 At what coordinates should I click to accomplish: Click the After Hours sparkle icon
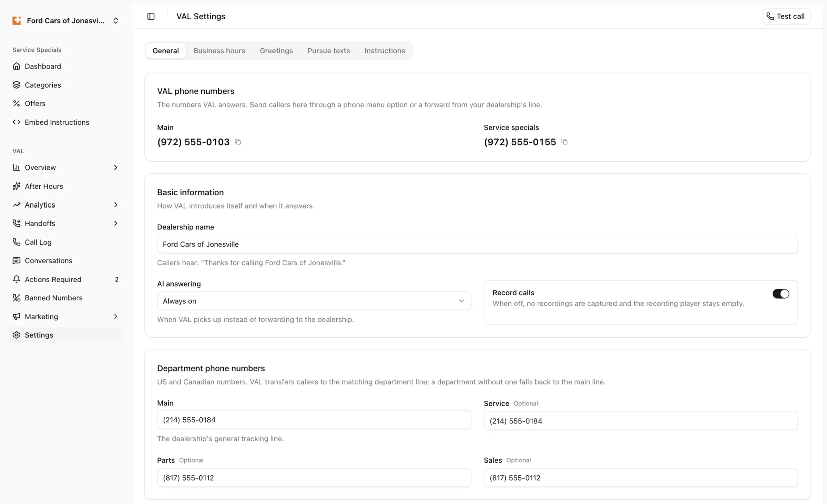[x=16, y=186]
